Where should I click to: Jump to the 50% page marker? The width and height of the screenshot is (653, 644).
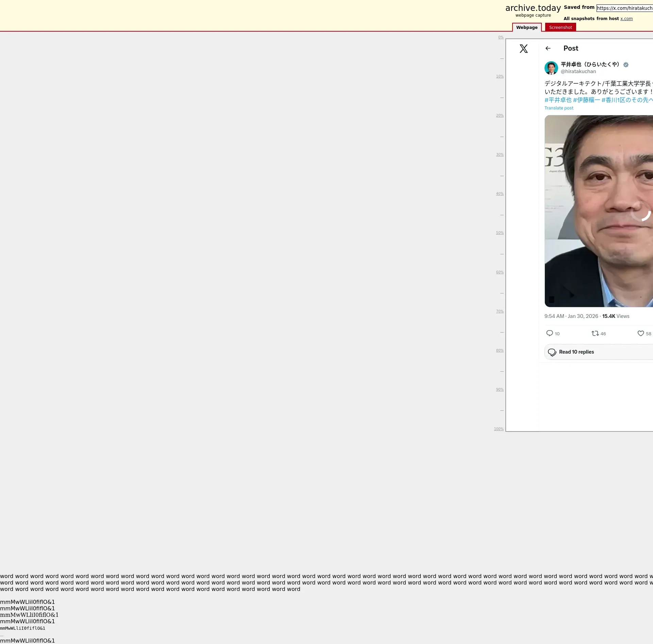499,233
